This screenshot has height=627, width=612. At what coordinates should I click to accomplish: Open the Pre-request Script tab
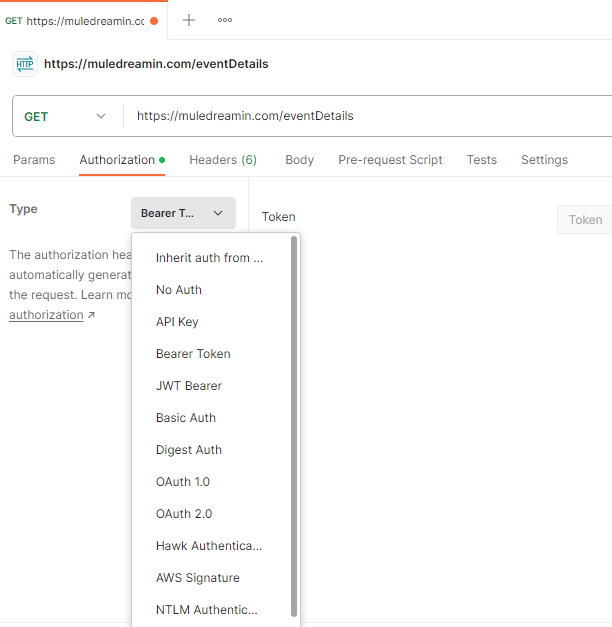[390, 160]
